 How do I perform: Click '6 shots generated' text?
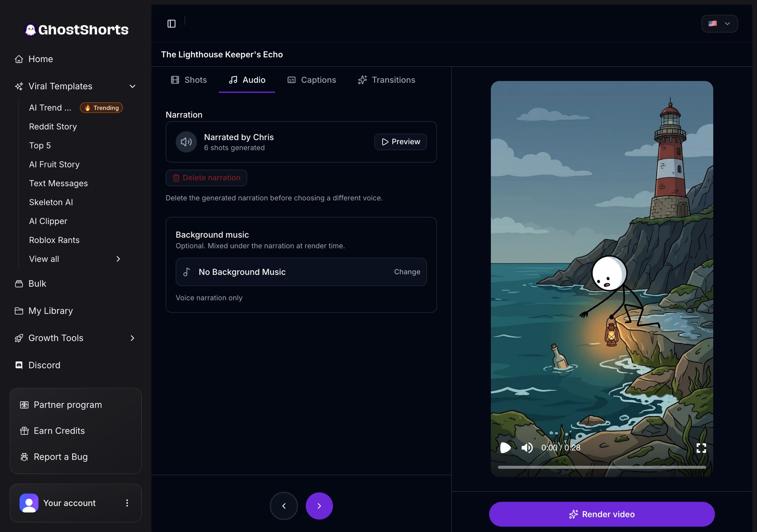(x=234, y=148)
